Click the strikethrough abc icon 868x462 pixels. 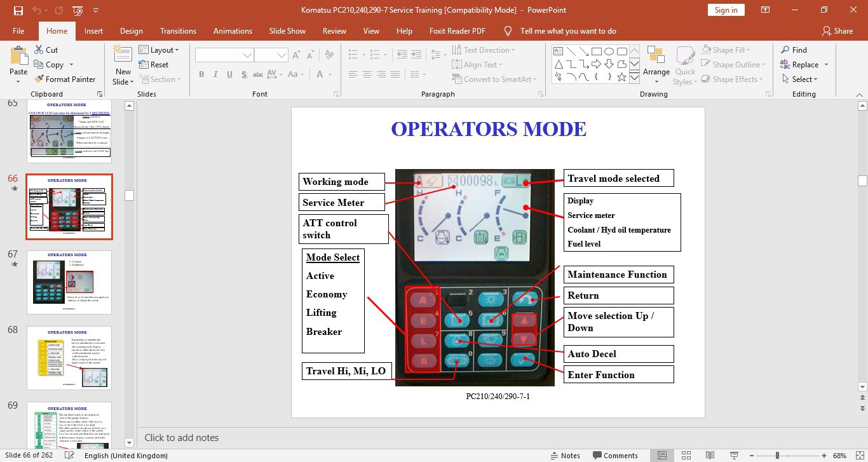pyautogui.click(x=258, y=74)
